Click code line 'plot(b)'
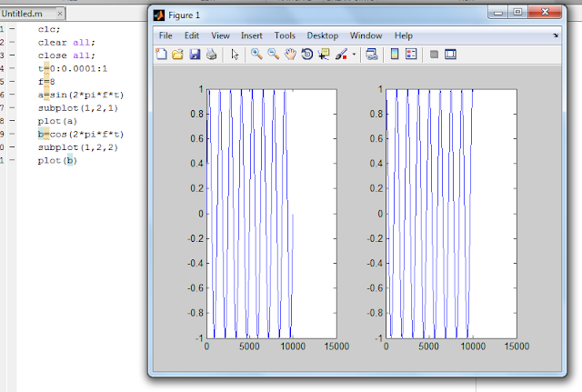Screen dimensions: 582x392 [x=57, y=161]
